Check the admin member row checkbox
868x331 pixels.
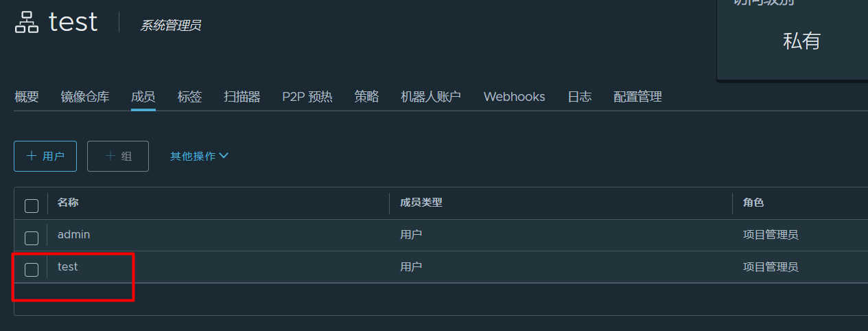(32, 238)
